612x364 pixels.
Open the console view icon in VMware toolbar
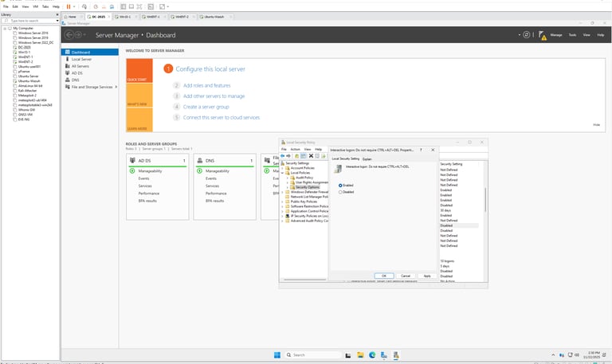151,6
